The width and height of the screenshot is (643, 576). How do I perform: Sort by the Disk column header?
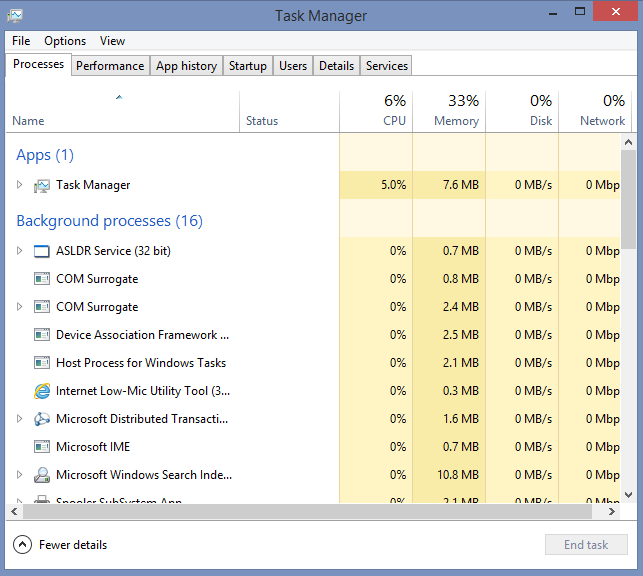point(522,112)
